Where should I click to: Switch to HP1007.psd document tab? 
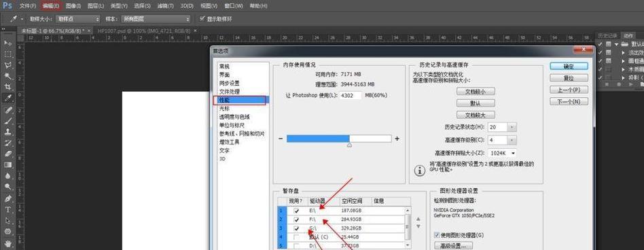coord(144,31)
